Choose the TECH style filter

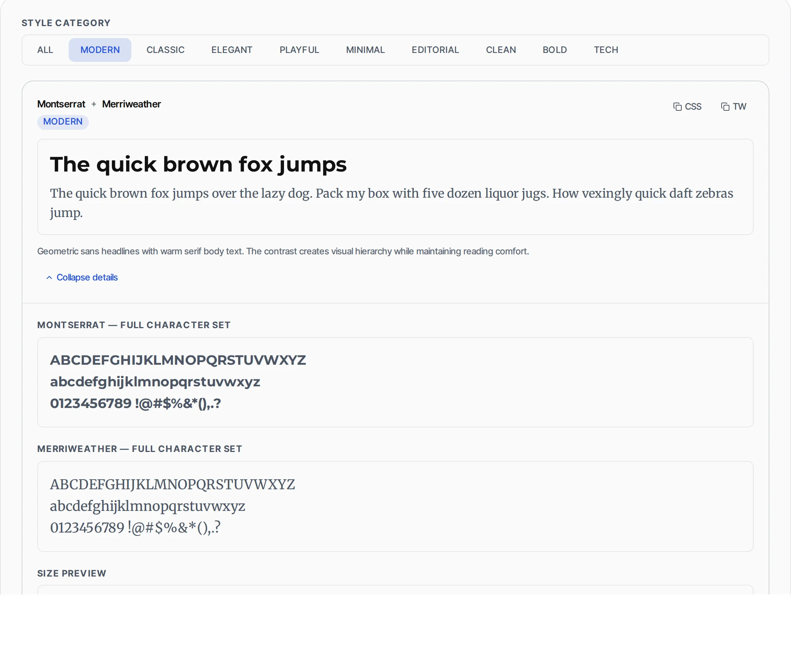click(606, 50)
